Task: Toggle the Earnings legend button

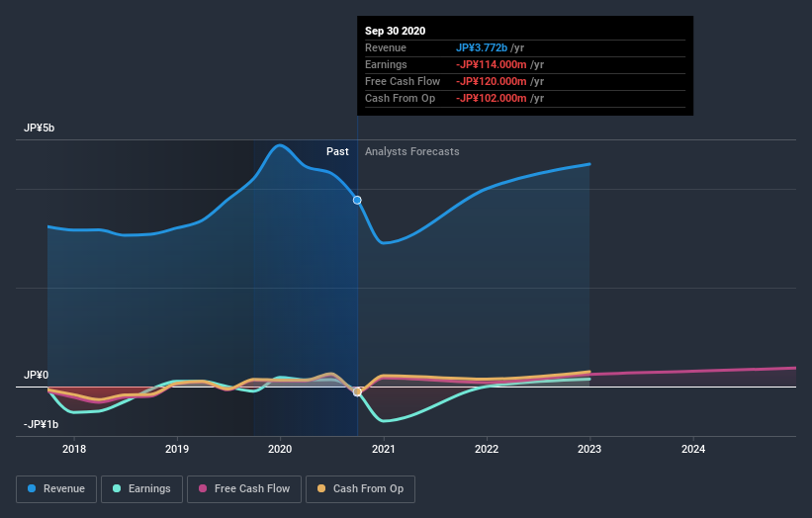Action: (x=141, y=489)
